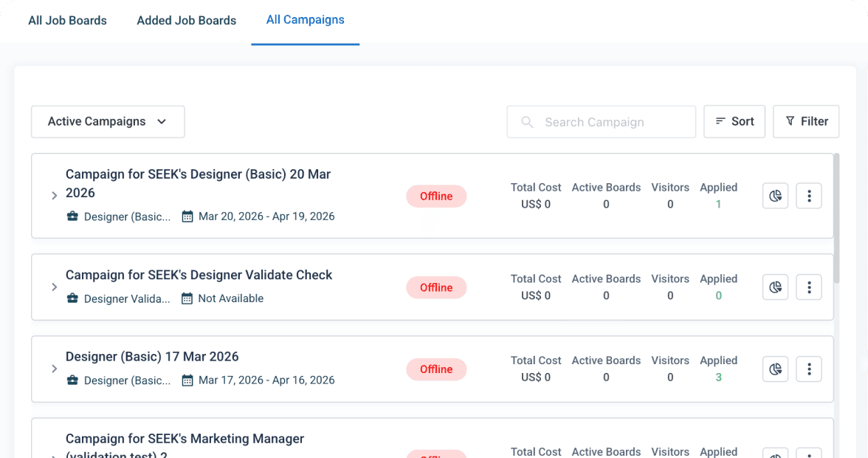Click job label Designer Valida...
The image size is (868, 458).
pos(127,299)
